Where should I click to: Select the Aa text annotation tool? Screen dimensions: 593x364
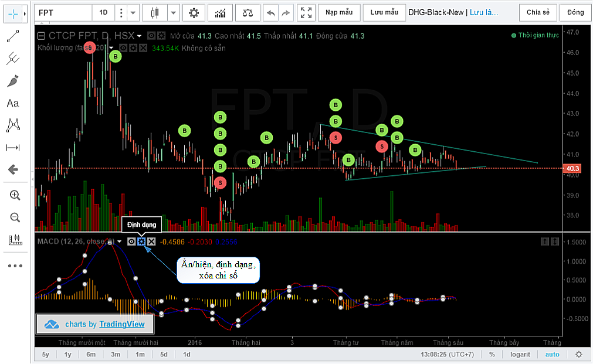pos(13,103)
